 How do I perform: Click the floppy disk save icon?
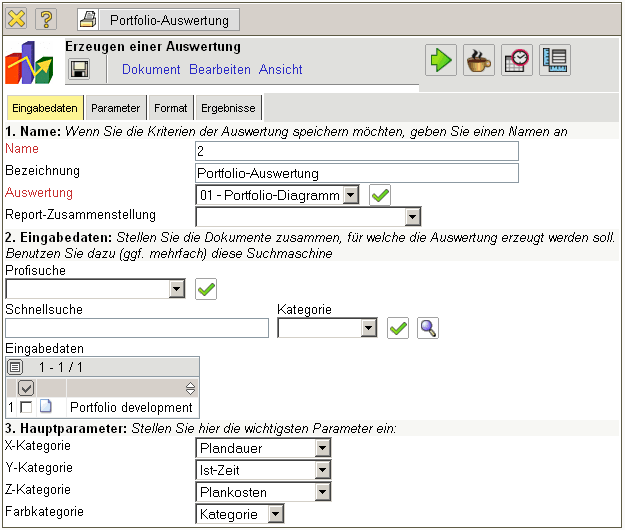coord(79,69)
